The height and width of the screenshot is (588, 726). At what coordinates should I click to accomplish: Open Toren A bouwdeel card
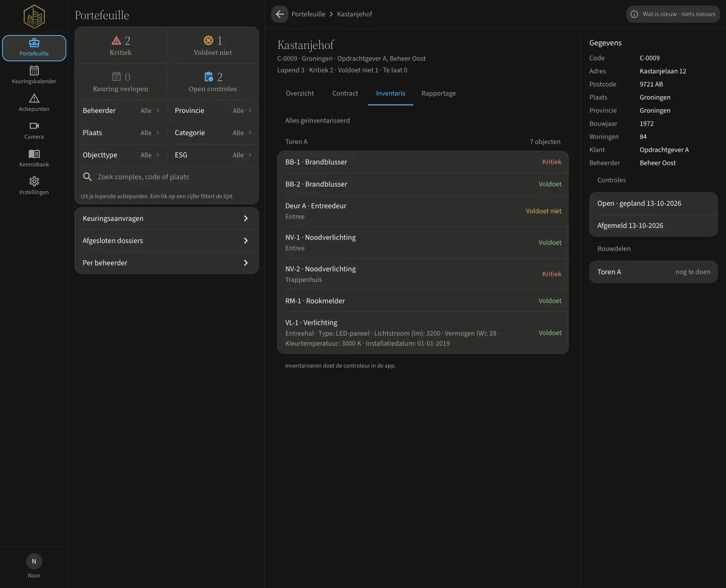(x=653, y=272)
